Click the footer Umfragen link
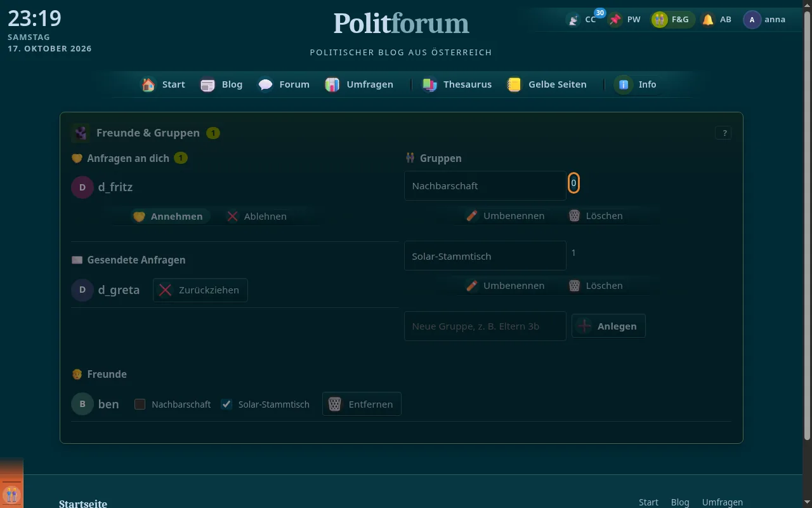The height and width of the screenshot is (508, 812). (x=723, y=502)
